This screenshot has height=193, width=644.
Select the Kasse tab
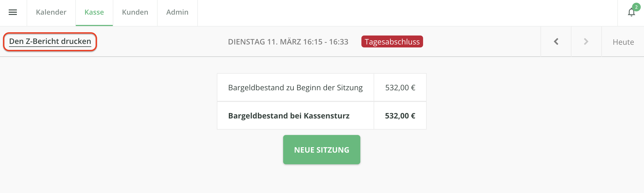tap(94, 12)
